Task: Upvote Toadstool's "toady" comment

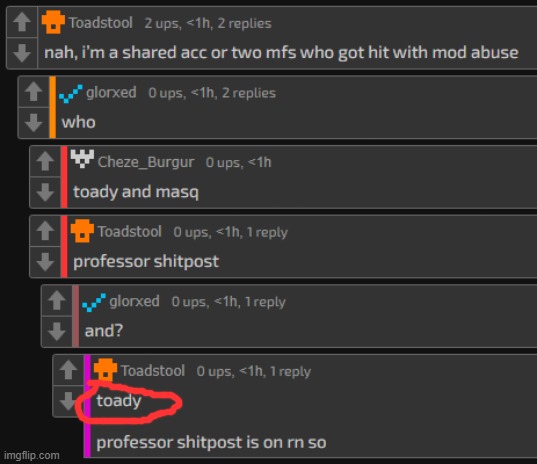Action: [68, 370]
